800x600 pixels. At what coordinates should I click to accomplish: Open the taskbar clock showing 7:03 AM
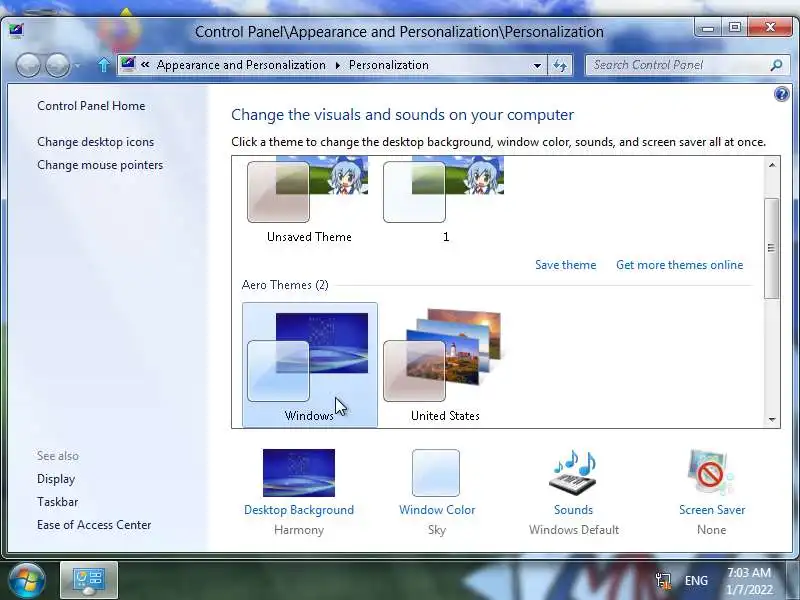[749, 581]
